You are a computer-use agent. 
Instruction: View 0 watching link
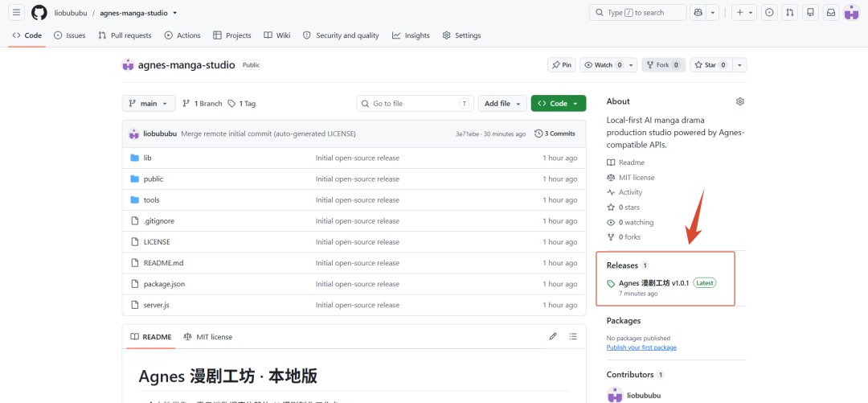pyautogui.click(x=630, y=222)
